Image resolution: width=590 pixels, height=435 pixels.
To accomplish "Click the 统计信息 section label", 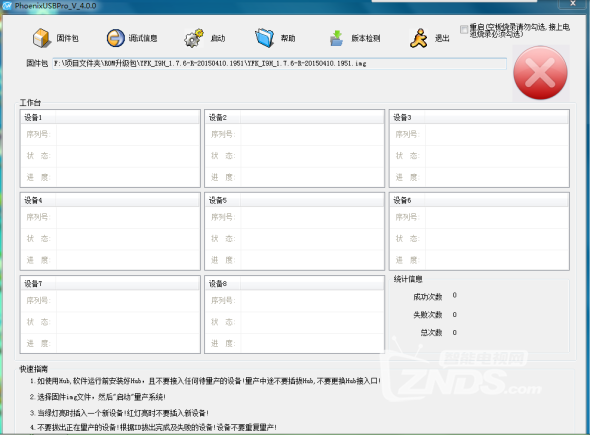I will [408, 279].
